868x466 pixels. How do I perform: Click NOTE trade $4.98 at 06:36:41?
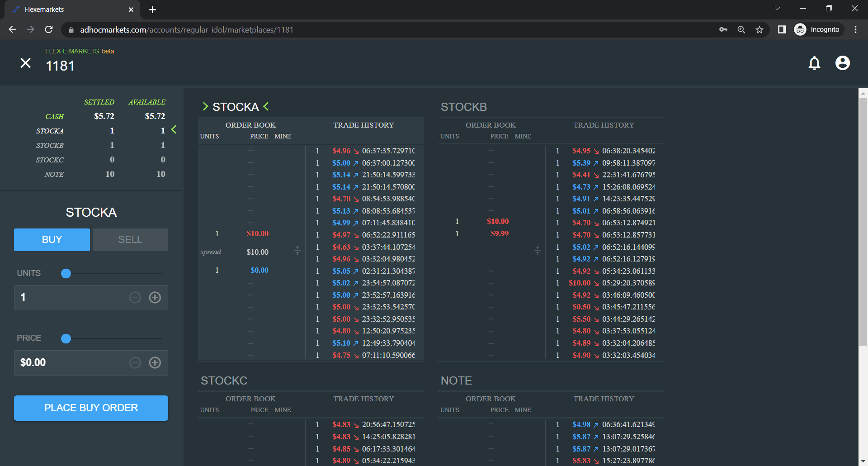coord(605,424)
